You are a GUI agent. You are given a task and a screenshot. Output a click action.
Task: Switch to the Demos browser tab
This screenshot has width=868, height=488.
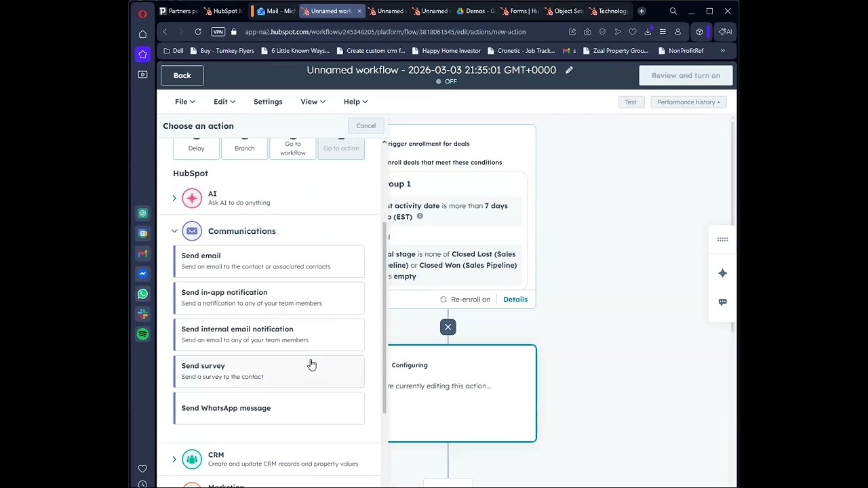tap(476, 11)
